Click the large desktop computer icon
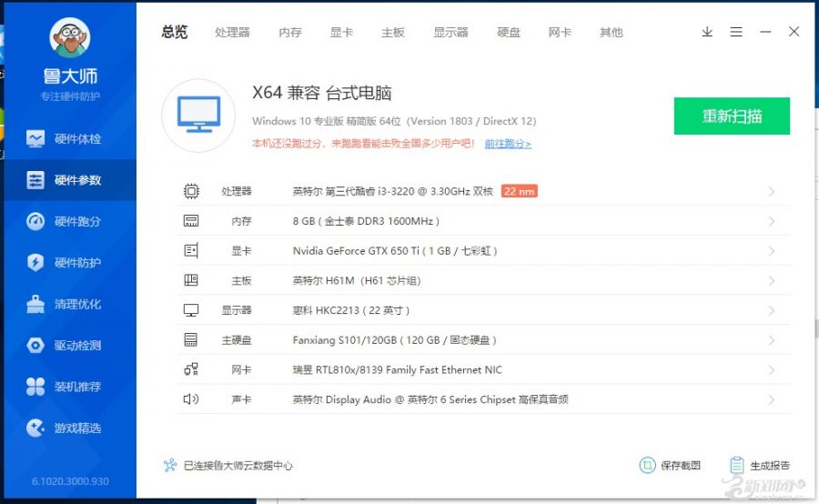 198,116
